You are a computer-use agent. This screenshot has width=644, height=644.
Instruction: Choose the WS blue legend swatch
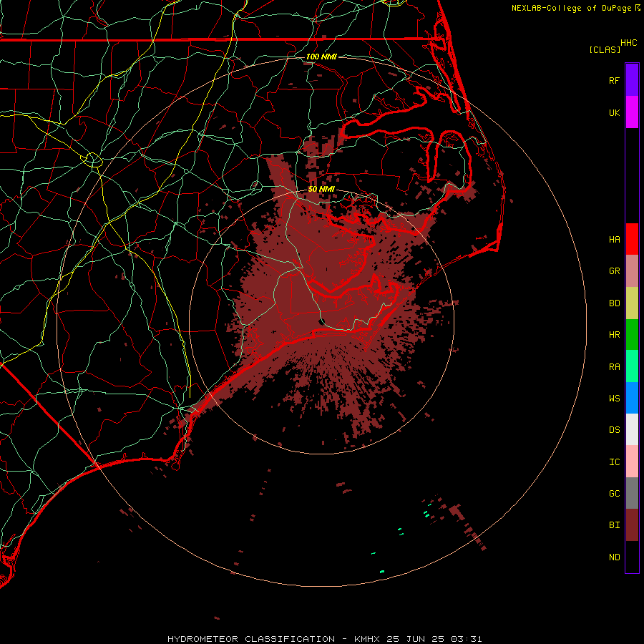(632, 398)
